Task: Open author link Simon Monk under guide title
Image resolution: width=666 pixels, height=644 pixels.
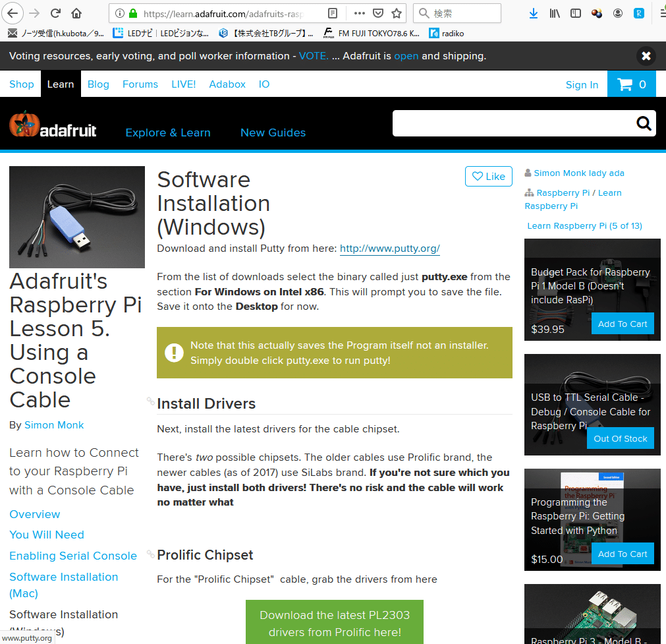Action: tap(54, 425)
